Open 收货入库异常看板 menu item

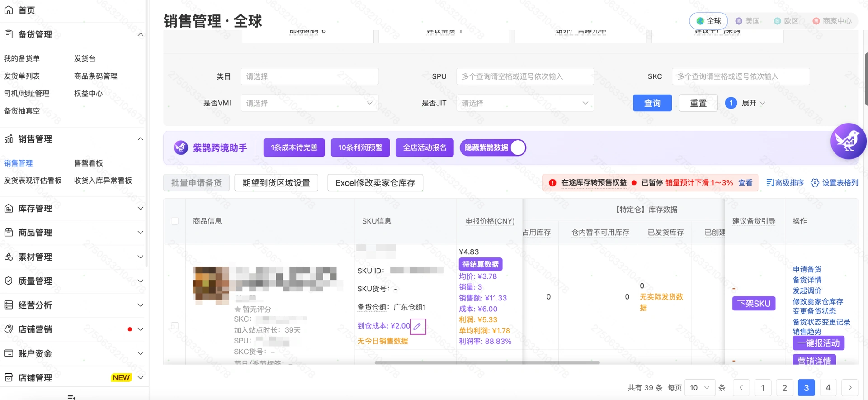[x=103, y=181]
